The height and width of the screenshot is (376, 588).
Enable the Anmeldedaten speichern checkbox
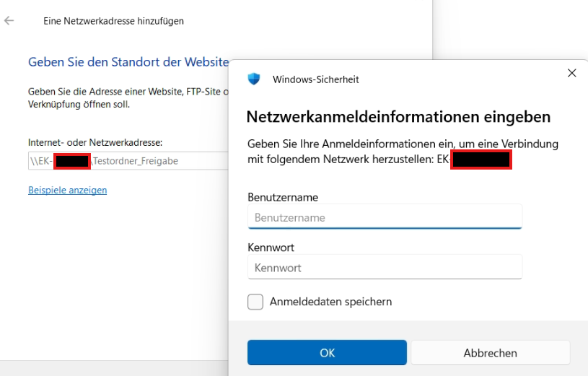coord(255,302)
